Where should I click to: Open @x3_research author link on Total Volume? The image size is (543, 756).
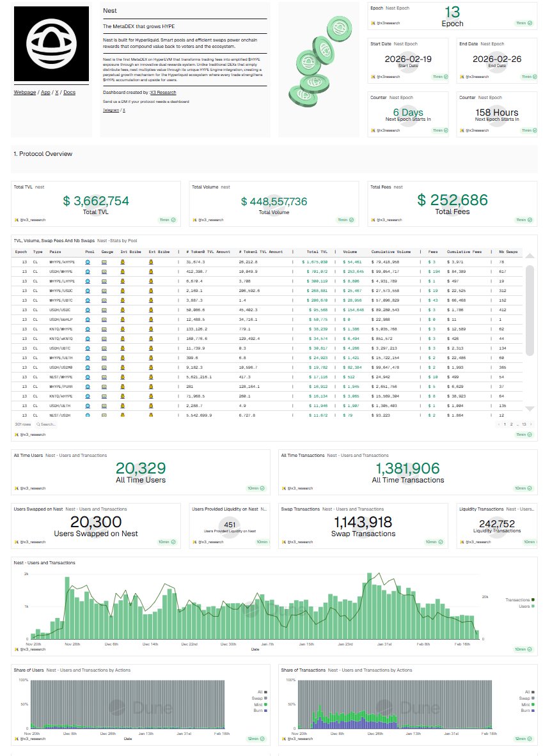pos(211,220)
